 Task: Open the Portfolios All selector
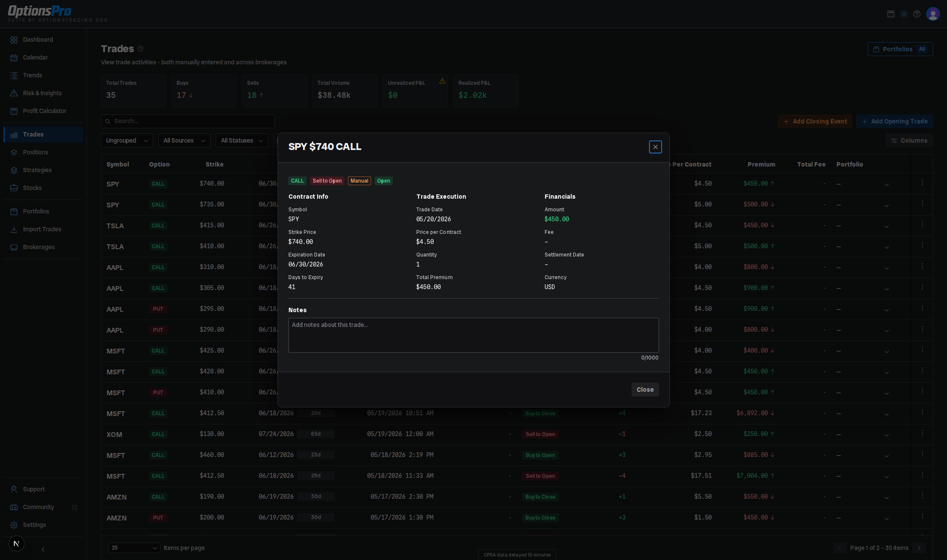click(900, 49)
